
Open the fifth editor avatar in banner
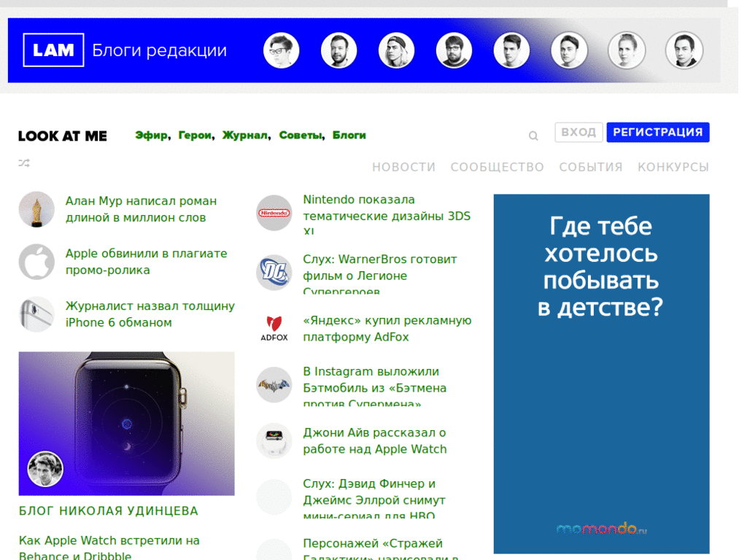click(511, 50)
